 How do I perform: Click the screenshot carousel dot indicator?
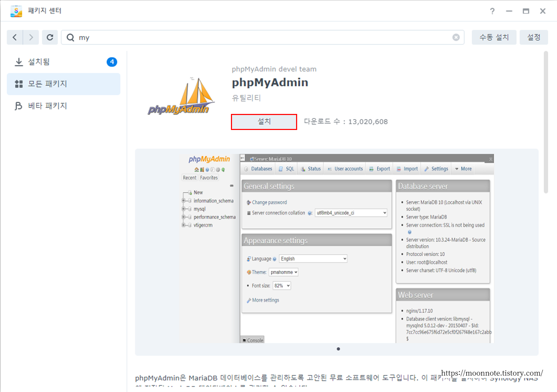(x=338, y=349)
